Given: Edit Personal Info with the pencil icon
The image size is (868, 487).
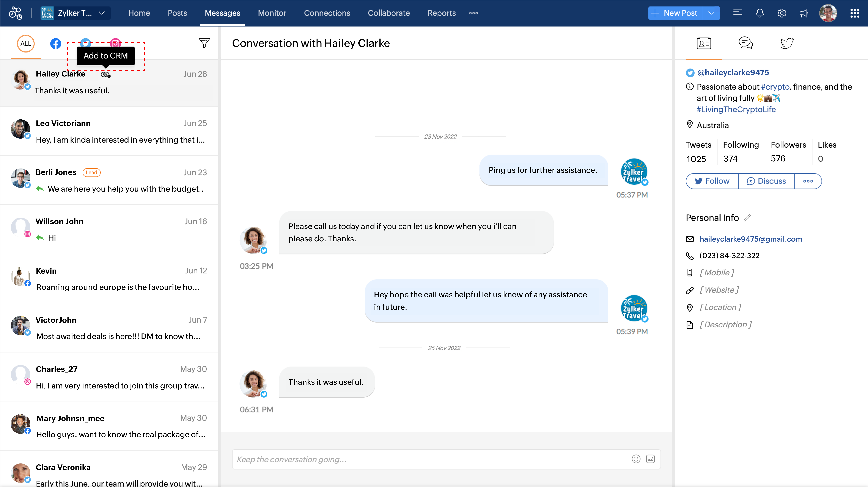Looking at the screenshot, I should click(747, 218).
